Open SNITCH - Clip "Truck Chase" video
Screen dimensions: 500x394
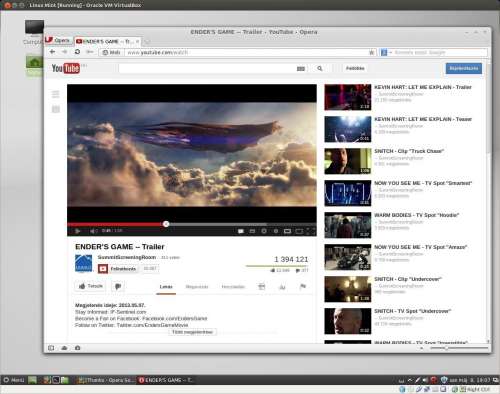pos(409,151)
